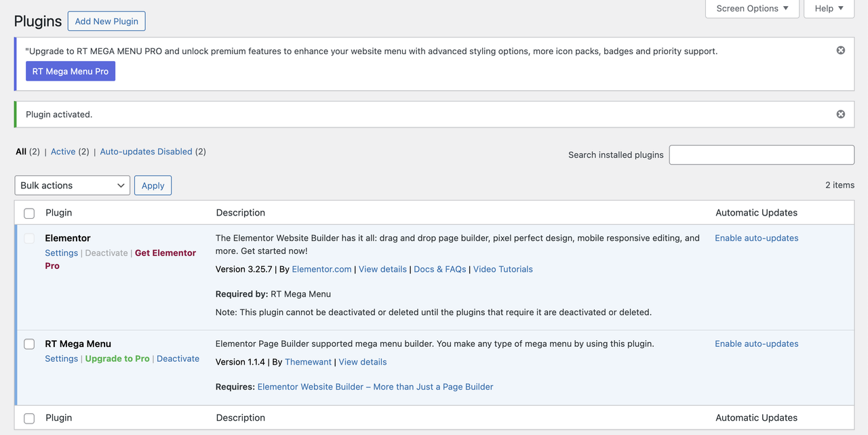
Task: Open Elementor Settings link
Action: click(62, 253)
